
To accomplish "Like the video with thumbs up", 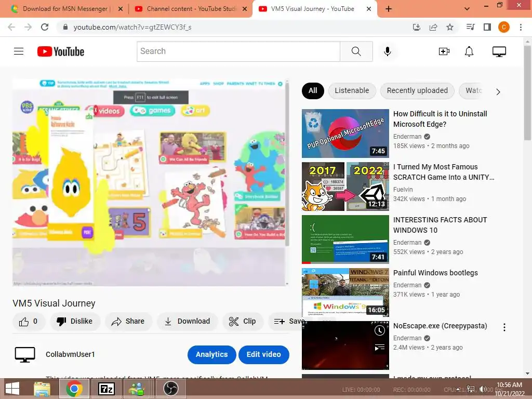I will (x=29, y=321).
